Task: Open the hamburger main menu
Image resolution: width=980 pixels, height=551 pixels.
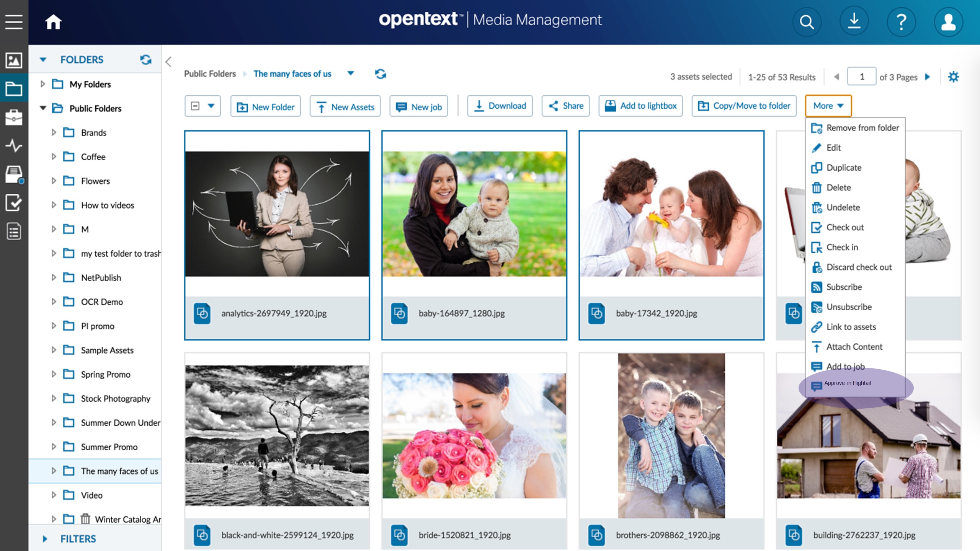Action: (14, 22)
